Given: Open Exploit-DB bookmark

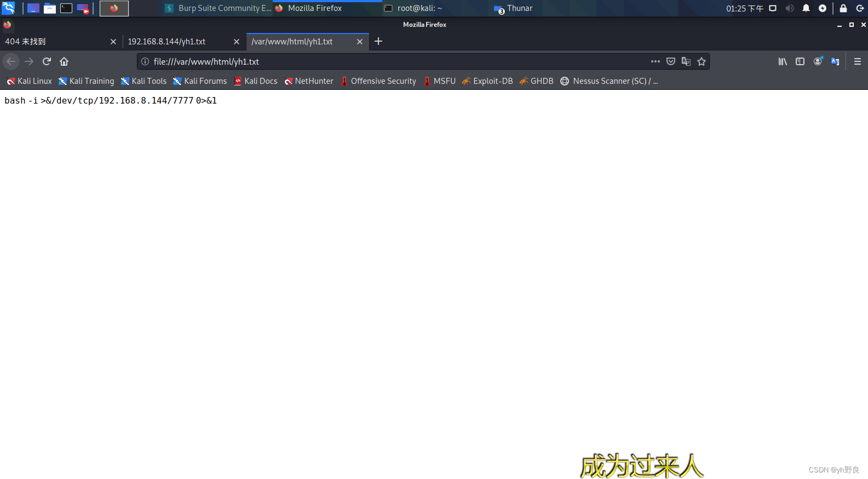Looking at the screenshot, I should coord(487,81).
